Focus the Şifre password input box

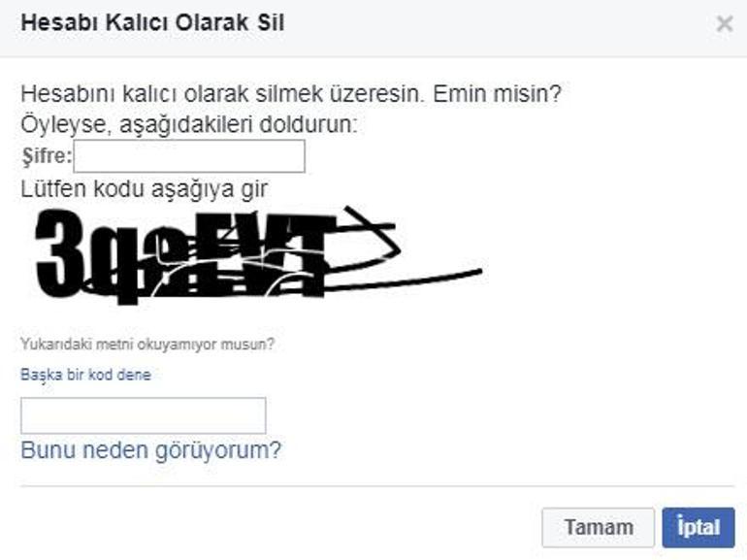point(189,156)
